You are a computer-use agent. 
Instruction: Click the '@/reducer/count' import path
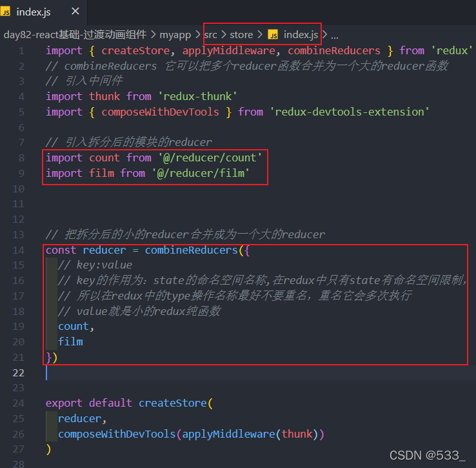coord(210,158)
